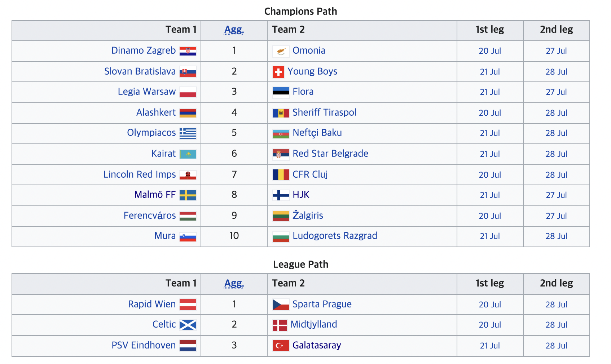Open 28 Jul second leg for Galatasaray

pos(556,346)
